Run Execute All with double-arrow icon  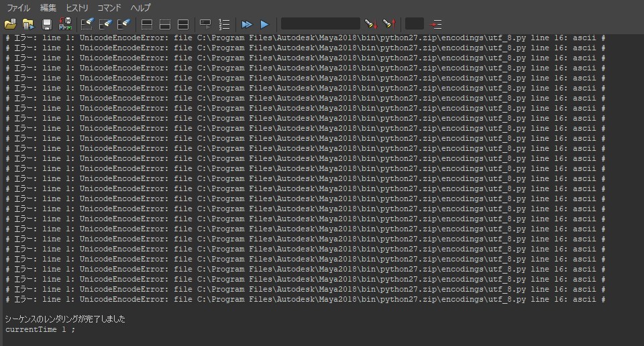(247, 24)
